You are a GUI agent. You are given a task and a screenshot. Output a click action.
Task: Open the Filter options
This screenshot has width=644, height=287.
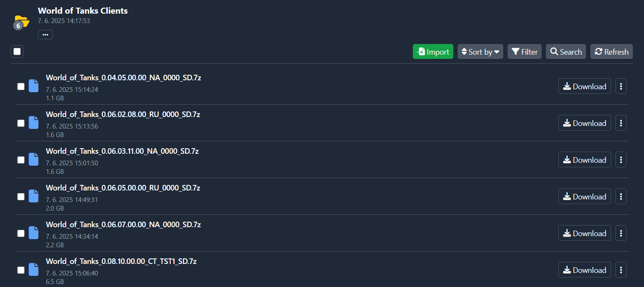(x=525, y=52)
